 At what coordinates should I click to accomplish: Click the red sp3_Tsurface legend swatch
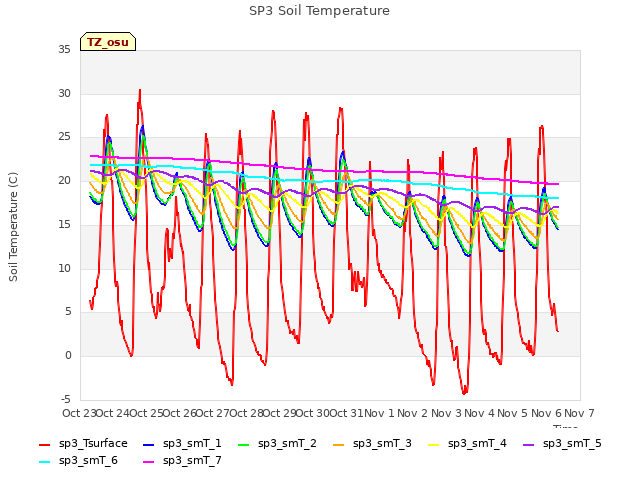tap(44, 444)
